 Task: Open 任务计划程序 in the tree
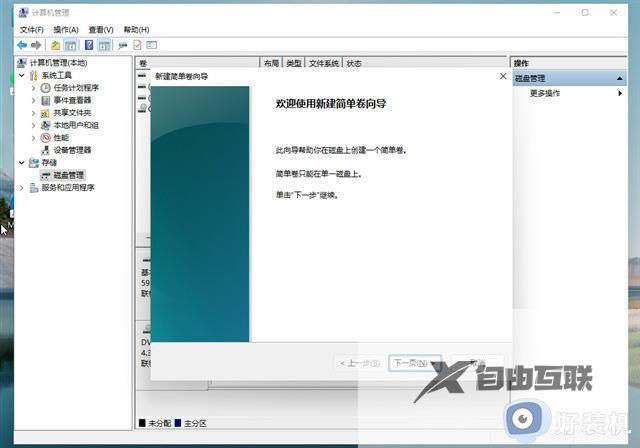coord(76,88)
